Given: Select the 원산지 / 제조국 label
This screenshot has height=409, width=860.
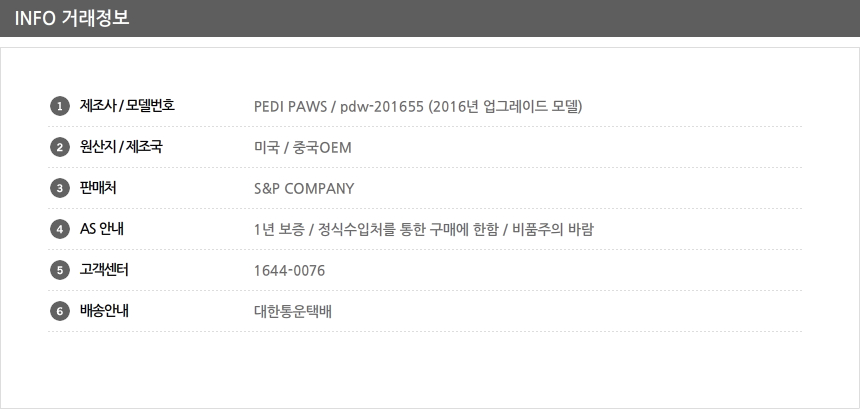Looking at the screenshot, I should 121,147.
